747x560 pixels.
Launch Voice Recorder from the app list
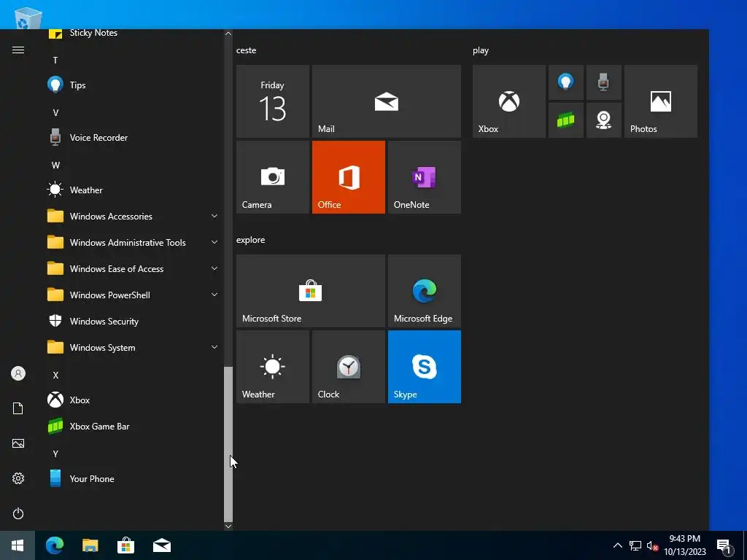coord(133,138)
